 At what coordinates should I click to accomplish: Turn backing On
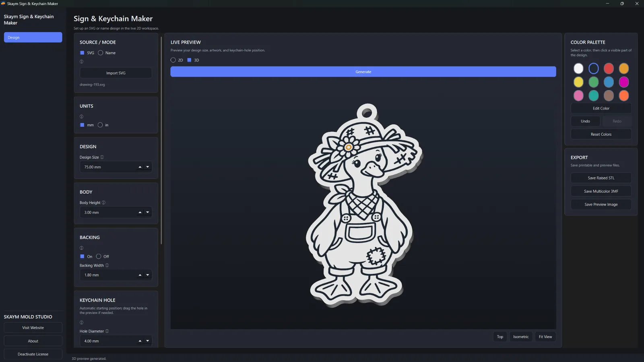coord(86,257)
